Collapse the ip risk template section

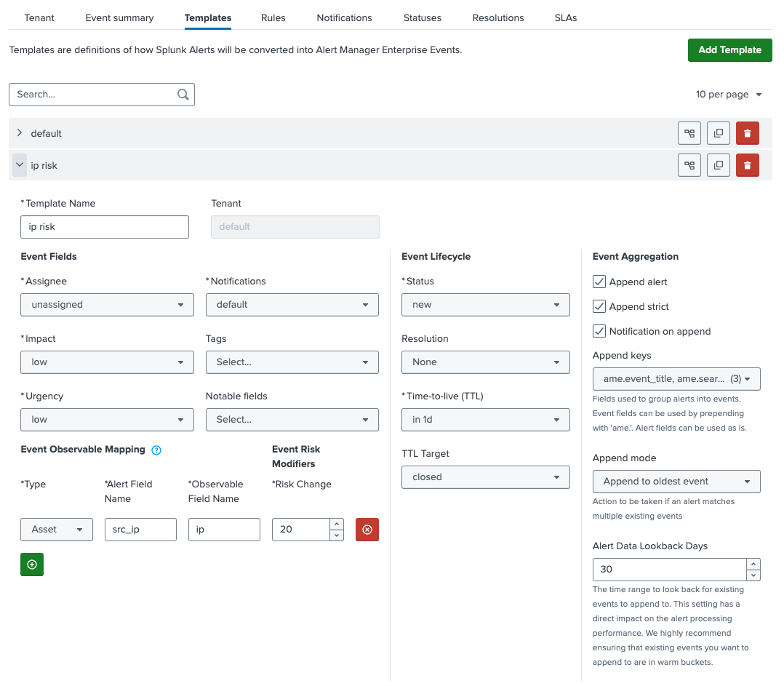click(x=19, y=165)
